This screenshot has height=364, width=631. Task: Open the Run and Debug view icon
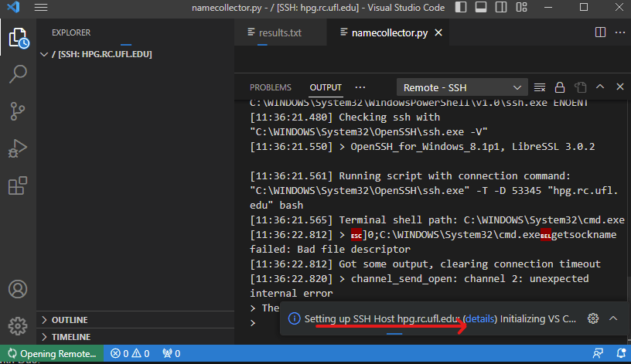click(18, 148)
